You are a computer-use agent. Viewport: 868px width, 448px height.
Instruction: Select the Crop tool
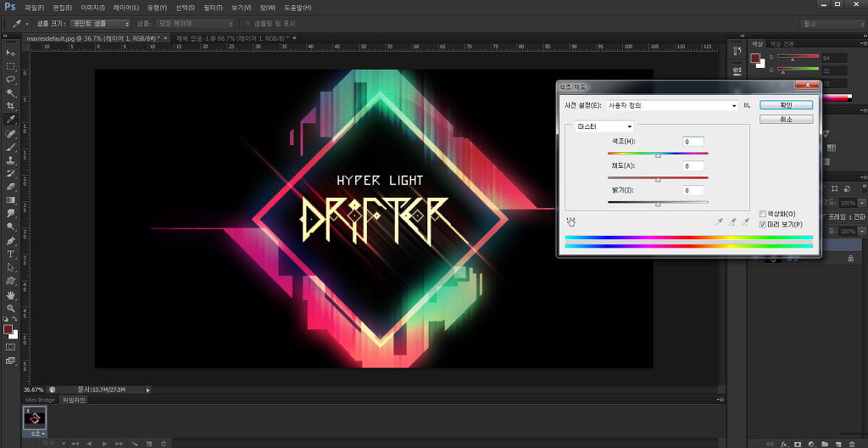click(x=11, y=106)
